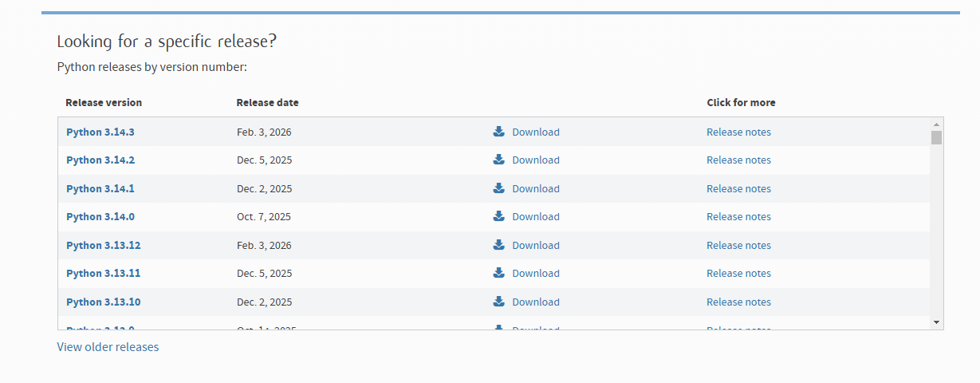Open Python 3.14.2 release page

[100, 160]
